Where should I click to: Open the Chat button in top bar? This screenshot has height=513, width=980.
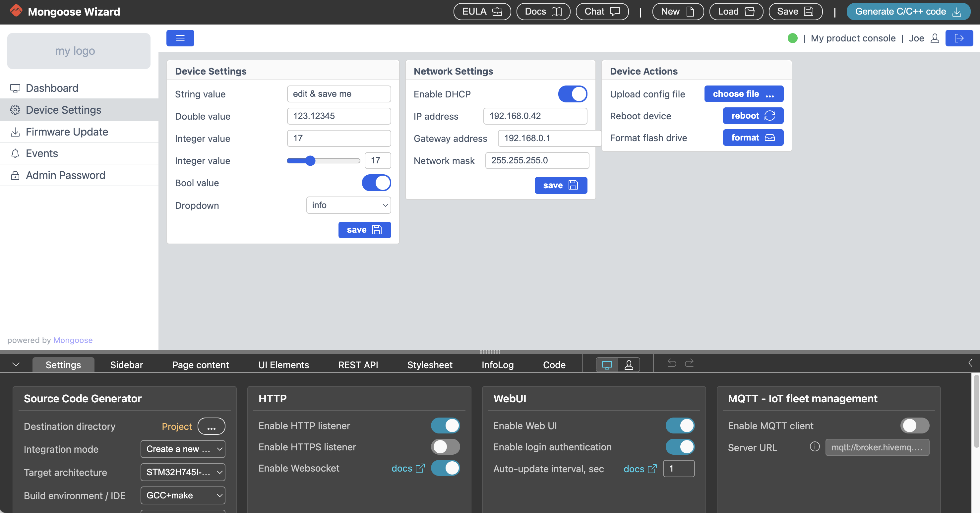602,11
